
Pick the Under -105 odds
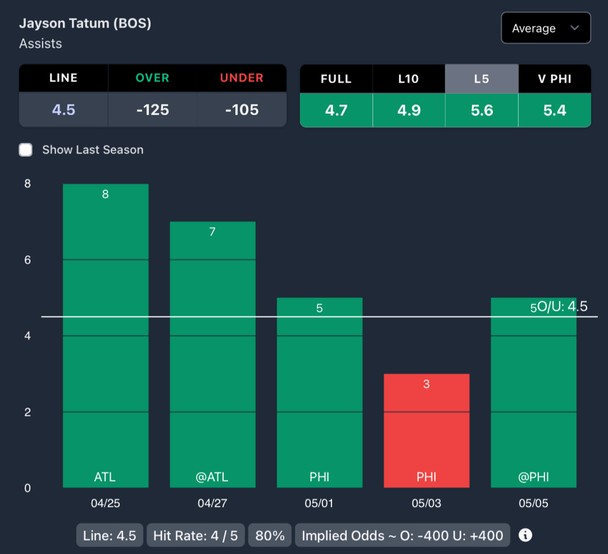(x=242, y=109)
